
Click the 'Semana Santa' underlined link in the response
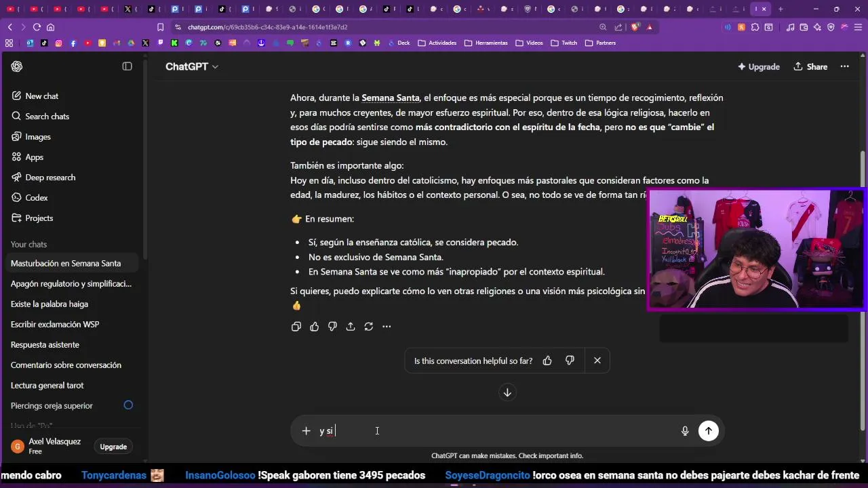(391, 98)
